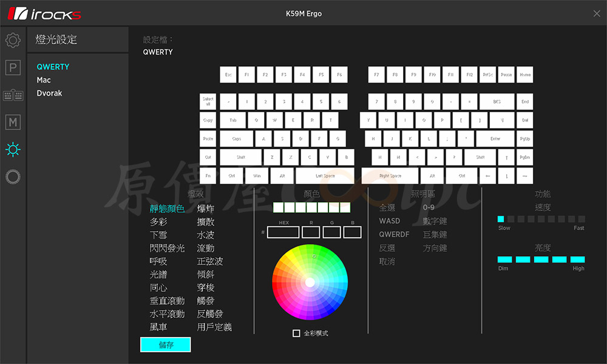The image size is (607, 364).
Task: Switch to the Dvorak profile
Action: pyautogui.click(x=49, y=93)
